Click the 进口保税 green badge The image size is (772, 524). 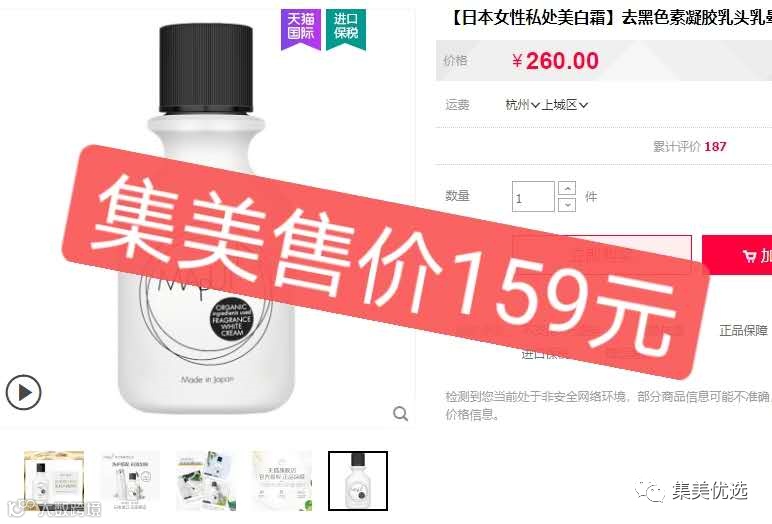point(346,30)
